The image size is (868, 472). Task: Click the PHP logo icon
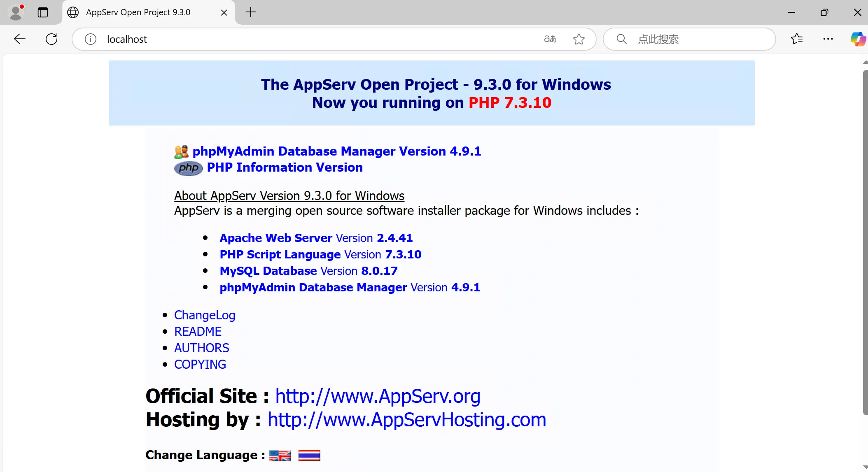pos(189,168)
